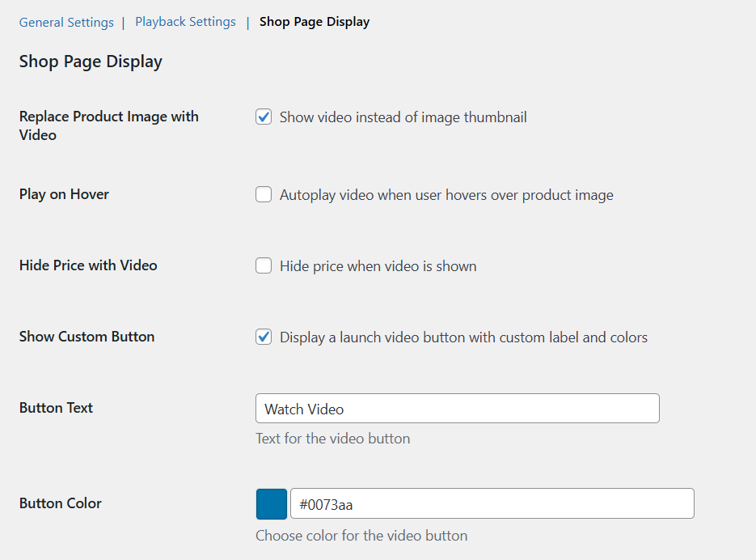
Task: Click the Button Color field label
Action: tap(60, 503)
